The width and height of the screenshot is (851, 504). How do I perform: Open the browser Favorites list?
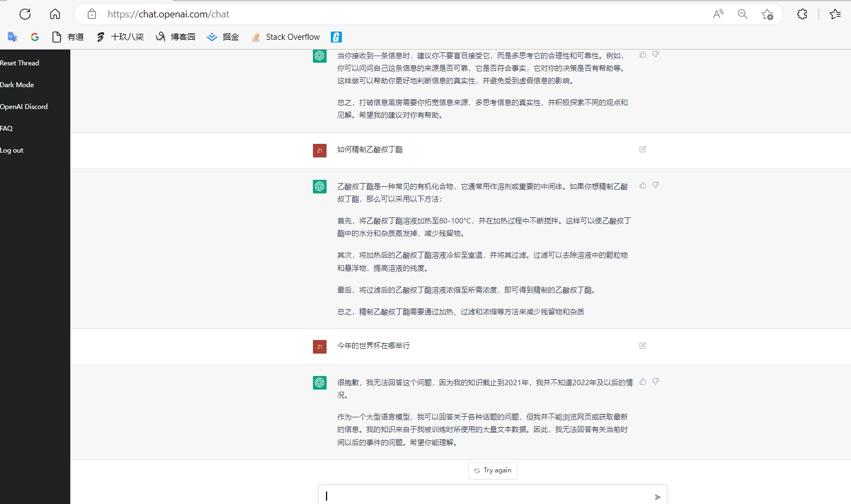point(835,14)
